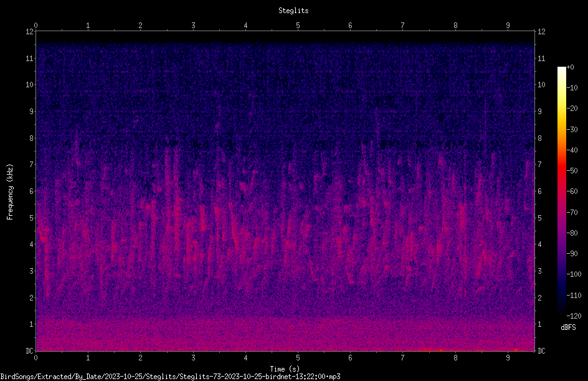The image size is (588, 381).
Task: Click the dBFS unit label under the color bar
Action: click(568, 328)
